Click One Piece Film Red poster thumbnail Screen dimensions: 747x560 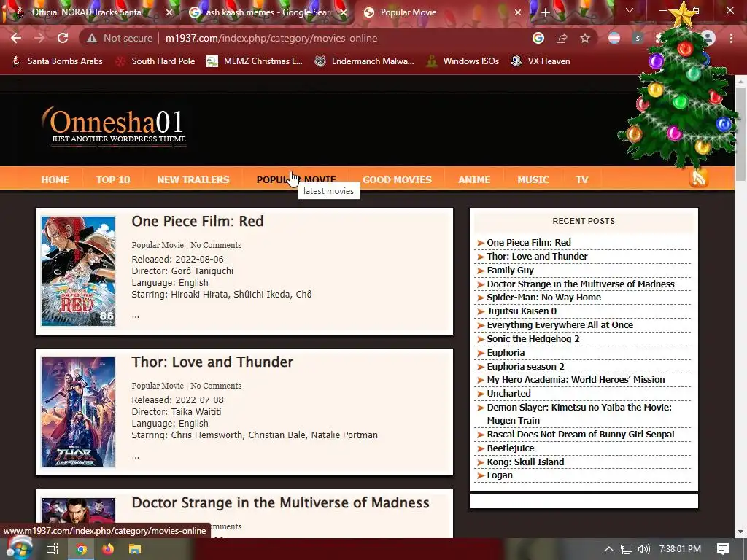(78, 271)
